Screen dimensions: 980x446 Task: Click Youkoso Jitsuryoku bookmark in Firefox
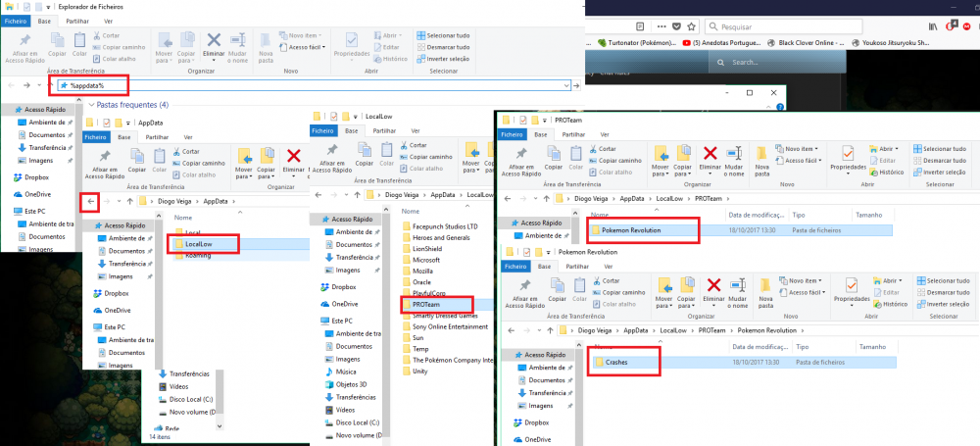890,43
